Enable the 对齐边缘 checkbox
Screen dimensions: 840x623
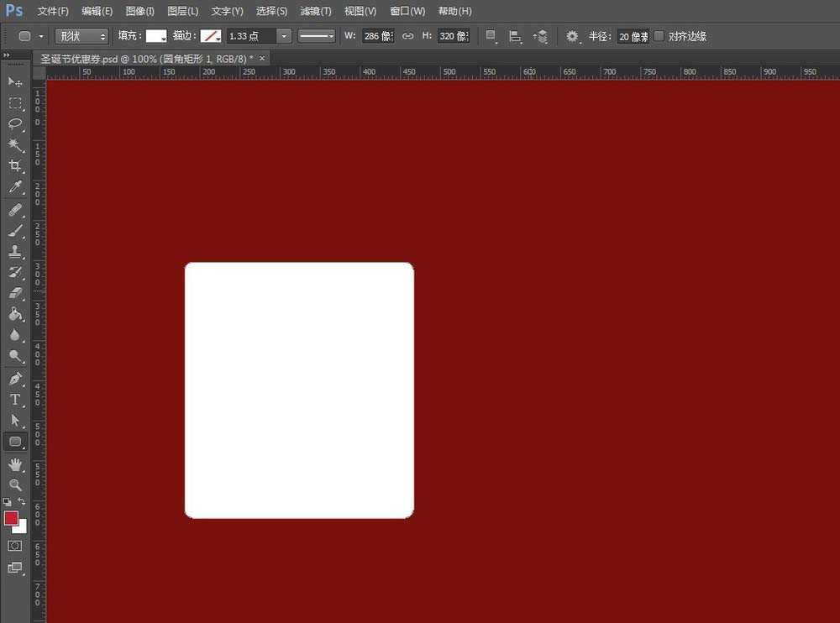click(659, 36)
